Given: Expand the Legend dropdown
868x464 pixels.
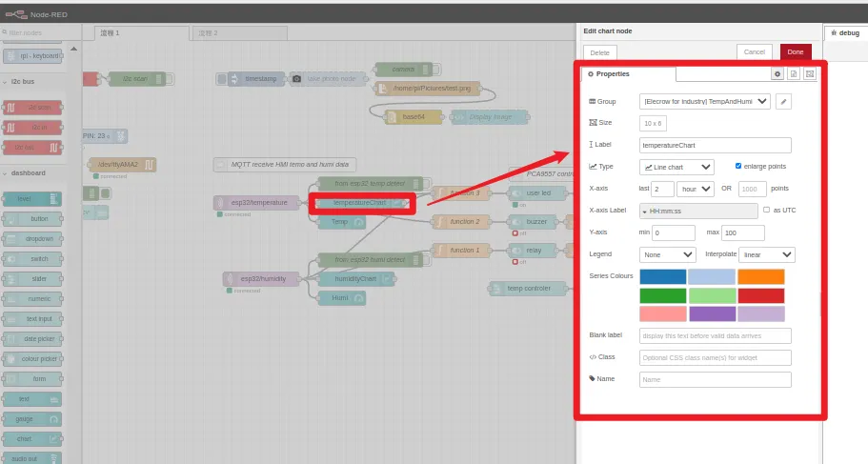Looking at the screenshot, I should [x=667, y=254].
